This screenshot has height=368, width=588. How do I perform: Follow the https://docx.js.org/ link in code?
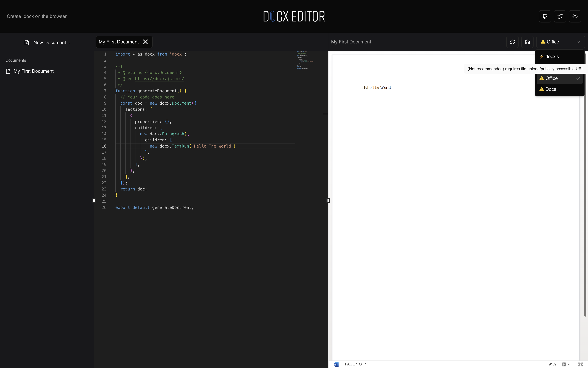pyautogui.click(x=159, y=79)
